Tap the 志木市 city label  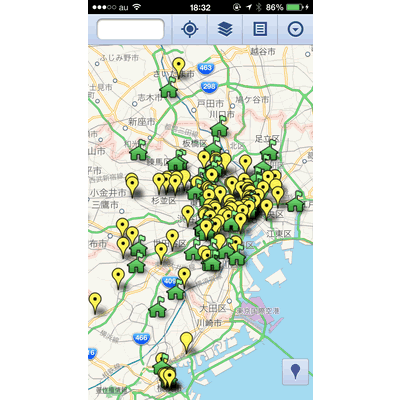coord(150,98)
